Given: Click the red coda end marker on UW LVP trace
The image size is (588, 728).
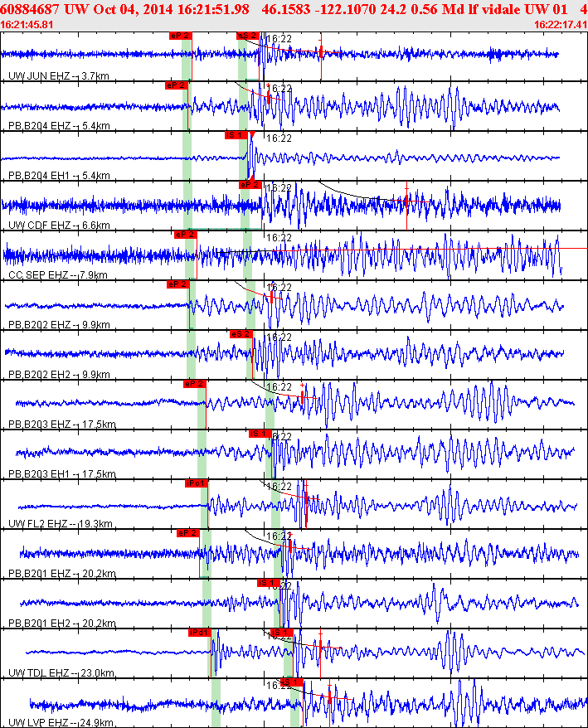Looking at the screenshot, I should [329, 696].
